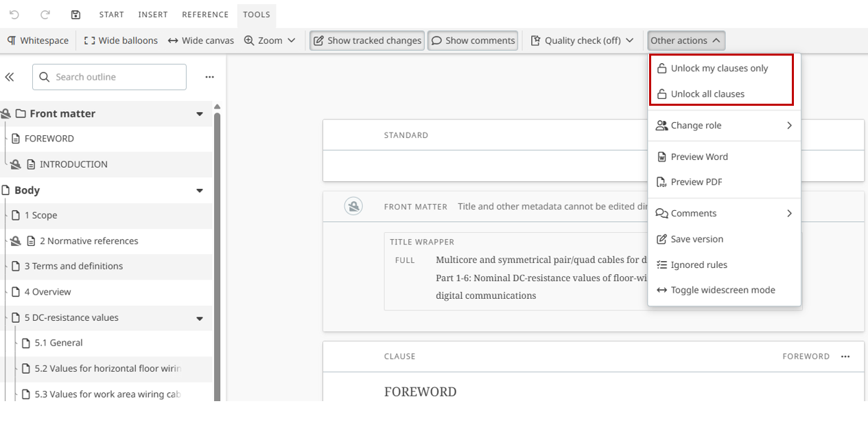Click the save disk icon
Viewport: 868px width, 430px height.
click(x=76, y=14)
